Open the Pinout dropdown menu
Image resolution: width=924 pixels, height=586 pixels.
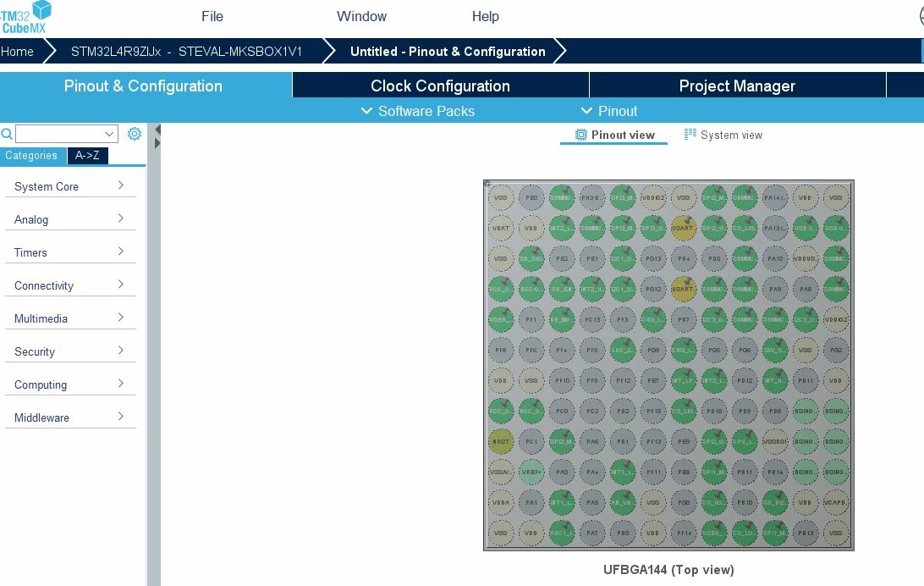point(609,111)
